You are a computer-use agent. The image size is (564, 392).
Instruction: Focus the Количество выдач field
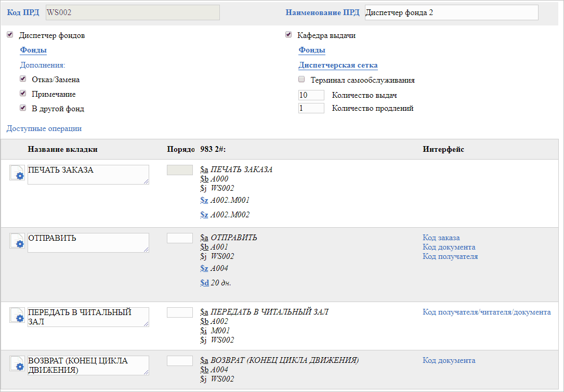[311, 95]
